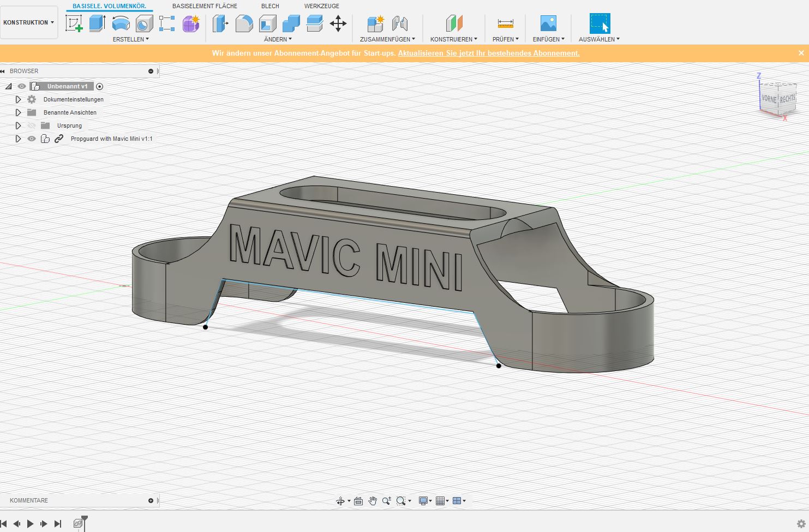Click the subscription update link in banner
The image size is (809, 532).
[x=489, y=53]
